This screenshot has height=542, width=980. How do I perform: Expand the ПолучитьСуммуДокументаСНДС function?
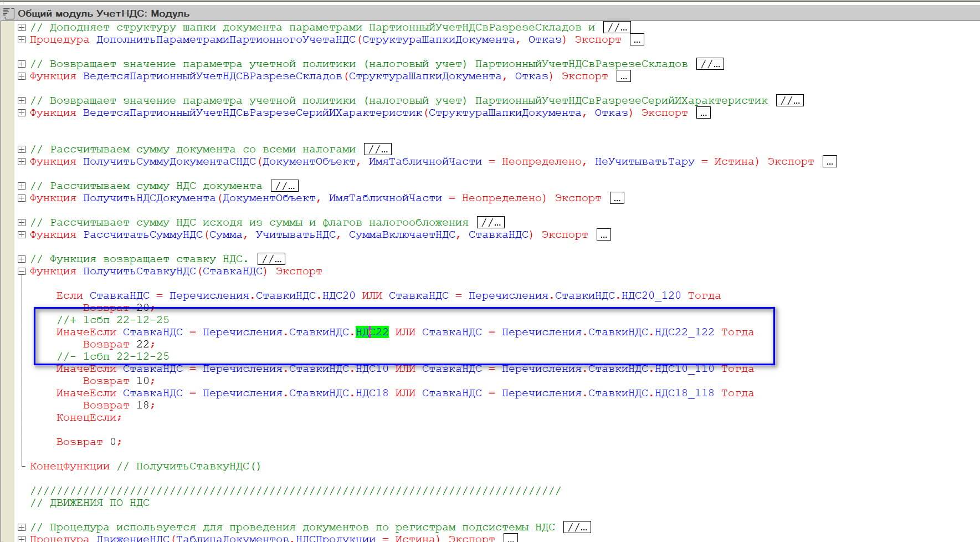pos(22,162)
